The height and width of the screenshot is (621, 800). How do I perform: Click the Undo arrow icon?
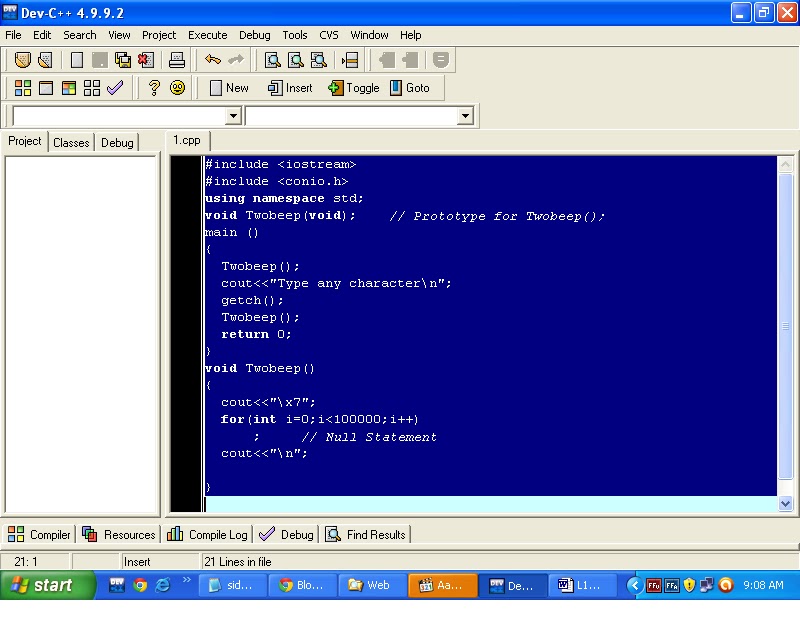pyautogui.click(x=214, y=60)
